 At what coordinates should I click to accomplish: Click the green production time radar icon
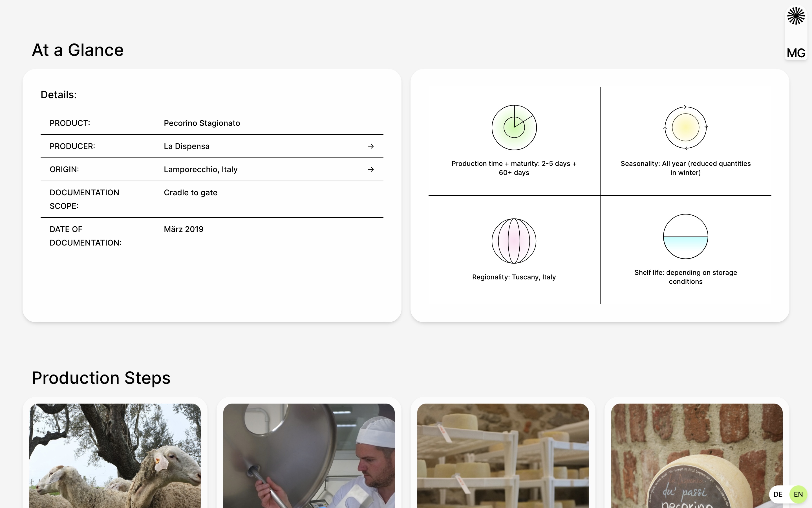pos(514,127)
